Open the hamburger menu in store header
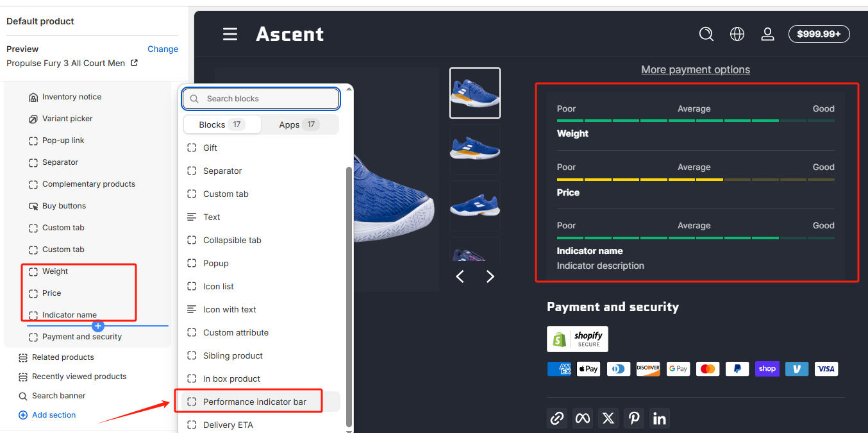This screenshot has width=868, height=433. coord(230,34)
